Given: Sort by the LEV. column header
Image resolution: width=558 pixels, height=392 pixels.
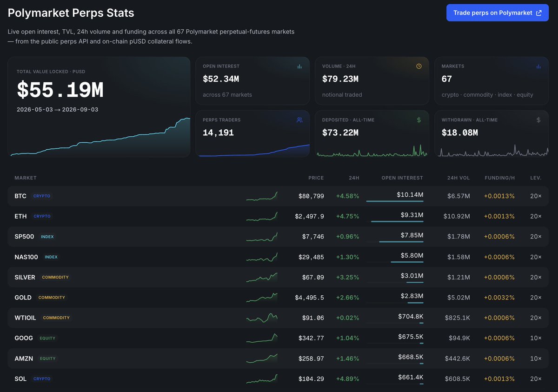Looking at the screenshot, I should pyautogui.click(x=536, y=178).
